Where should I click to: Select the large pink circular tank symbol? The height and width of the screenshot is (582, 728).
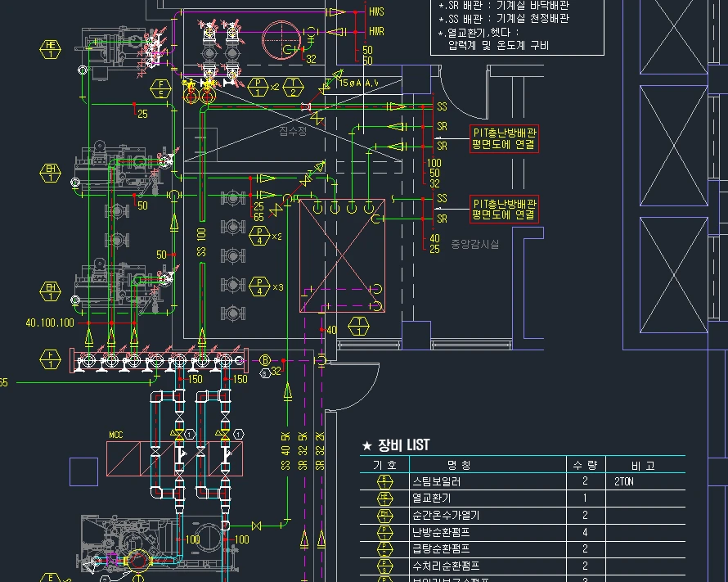282,40
